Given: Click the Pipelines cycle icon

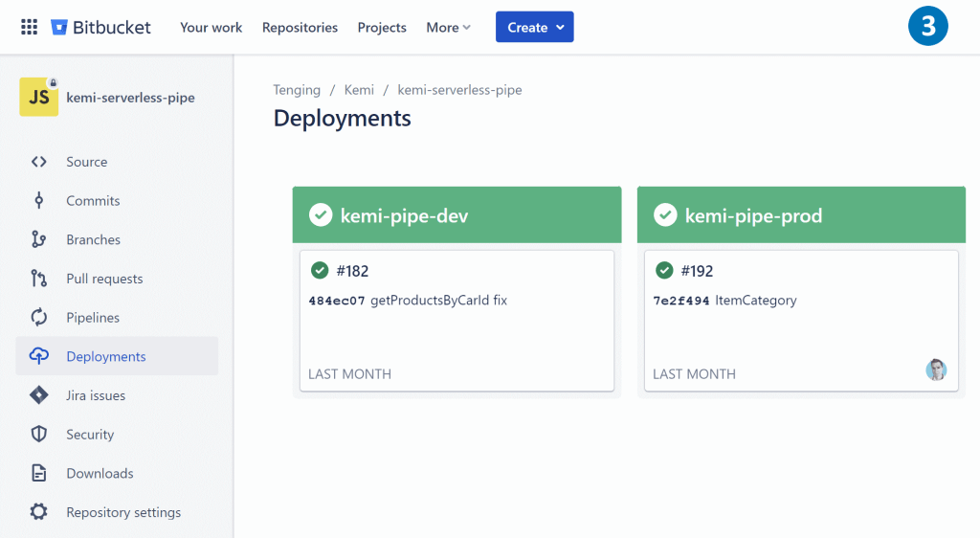Looking at the screenshot, I should [38, 318].
